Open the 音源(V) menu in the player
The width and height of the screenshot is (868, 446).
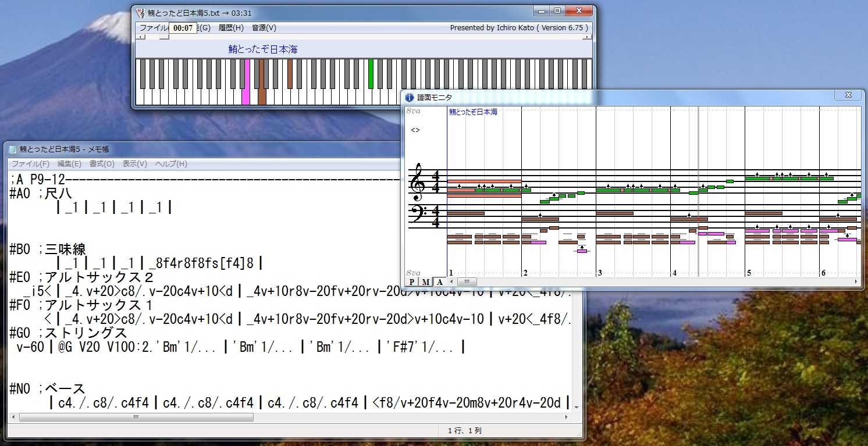click(264, 28)
